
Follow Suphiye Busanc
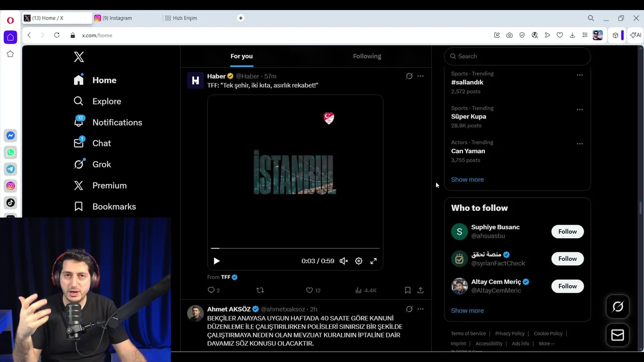point(568,232)
